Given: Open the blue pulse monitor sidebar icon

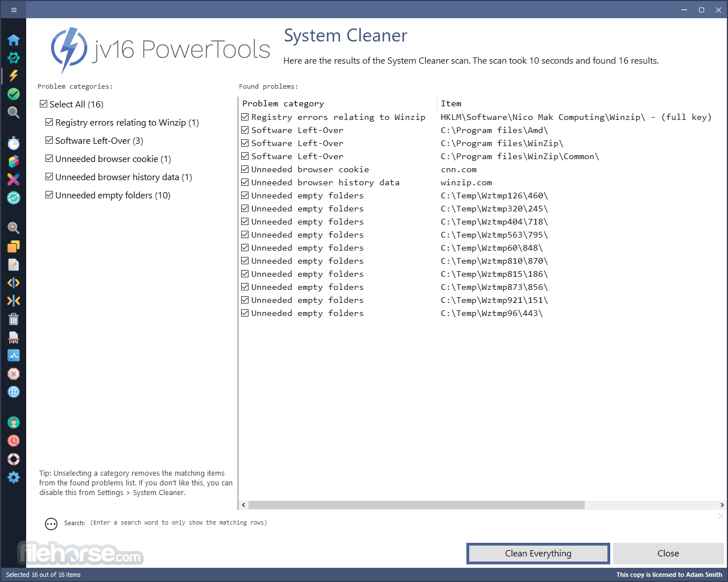Looking at the screenshot, I should click(x=14, y=356).
